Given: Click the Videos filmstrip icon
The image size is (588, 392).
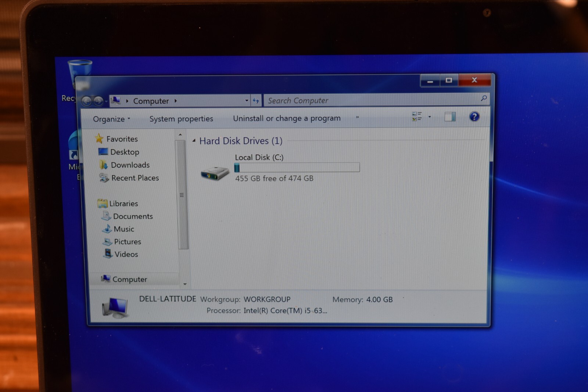Looking at the screenshot, I should 108,253.
